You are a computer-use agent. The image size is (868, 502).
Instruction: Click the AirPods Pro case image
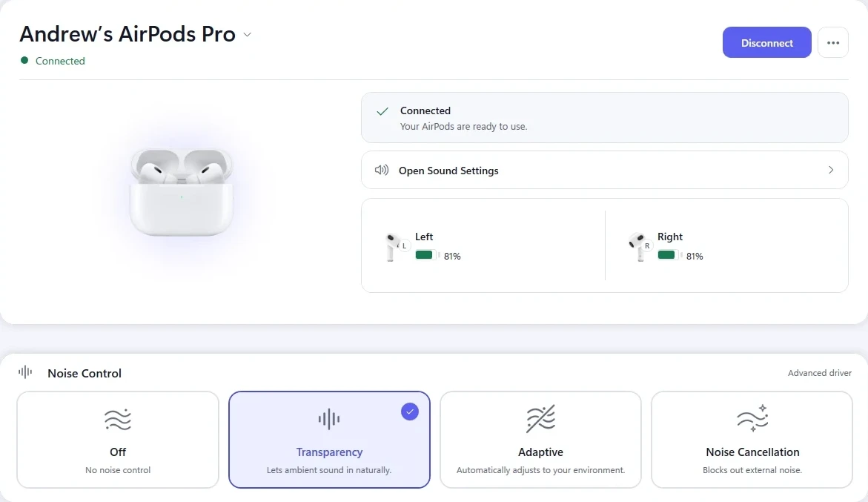coord(182,192)
